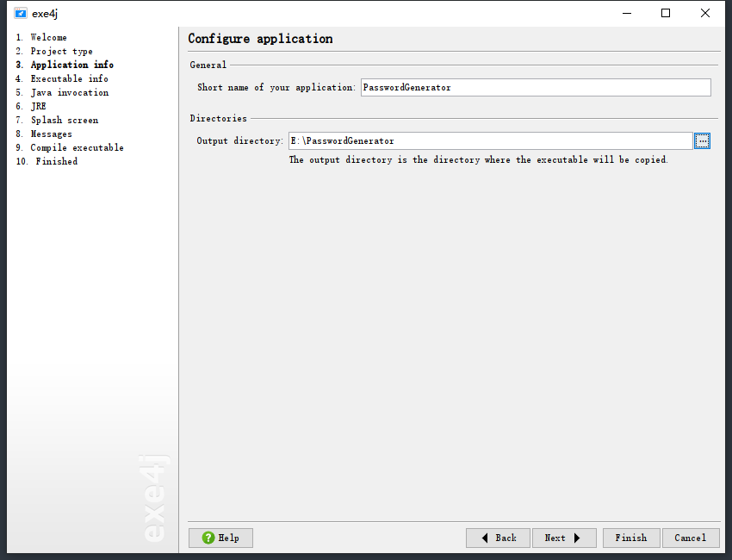Click the 'Output directory:' label
This screenshot has height=560, width=732.
240,141
